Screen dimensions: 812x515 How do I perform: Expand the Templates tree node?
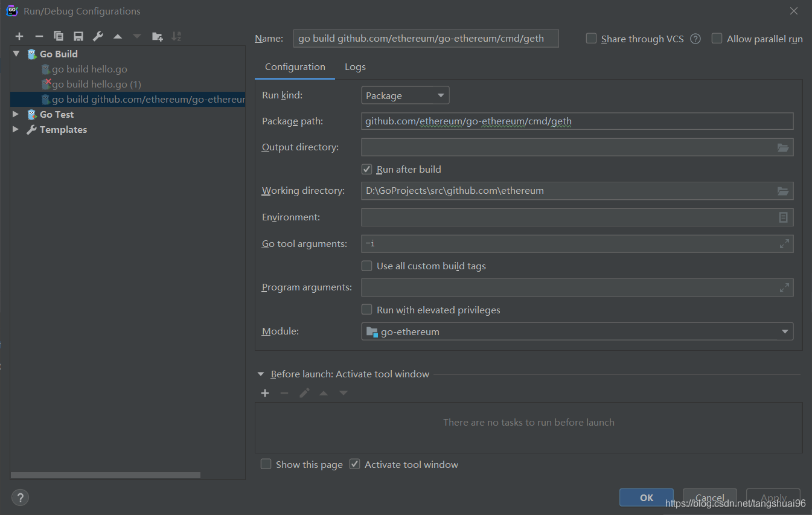pos(16,130)
